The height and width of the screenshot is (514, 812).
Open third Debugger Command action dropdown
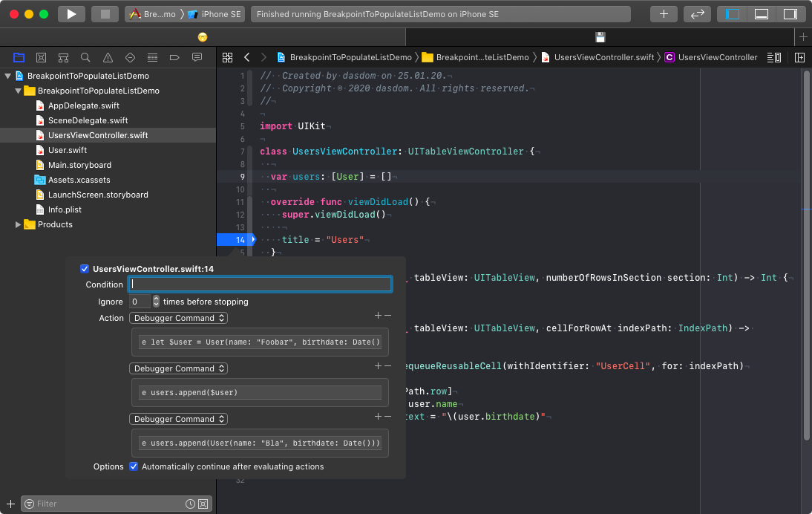(x=179, y=419)
